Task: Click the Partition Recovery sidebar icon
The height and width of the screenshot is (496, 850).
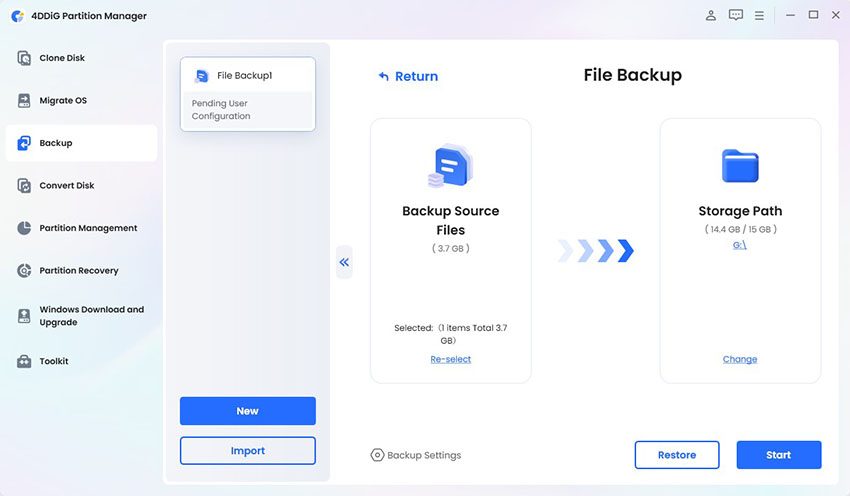Action: (24, 270)
